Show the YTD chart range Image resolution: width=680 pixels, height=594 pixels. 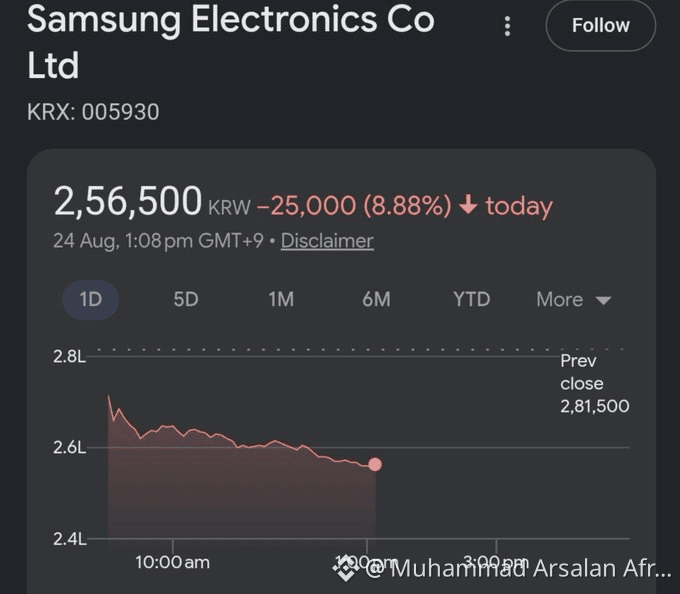[x=471, y=300]
